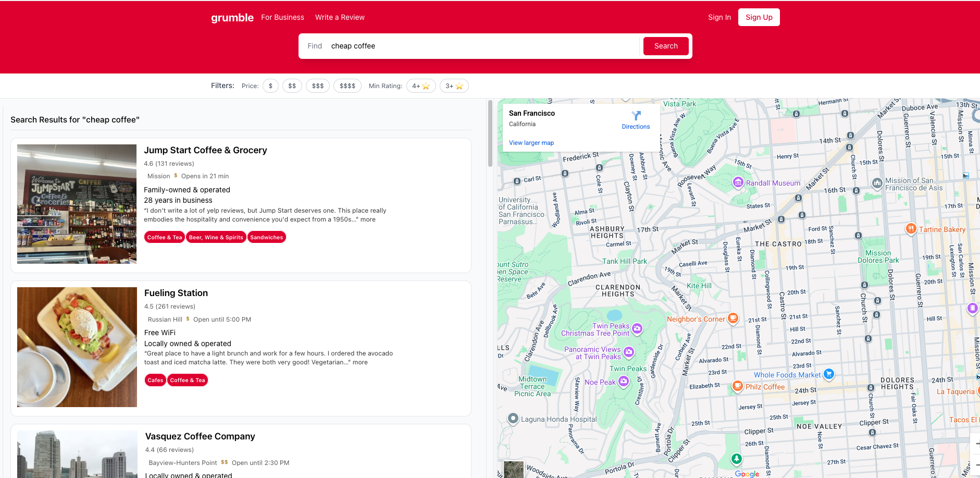Focus the Find search field
980x478 pixels.
click(x=482, y=46)
